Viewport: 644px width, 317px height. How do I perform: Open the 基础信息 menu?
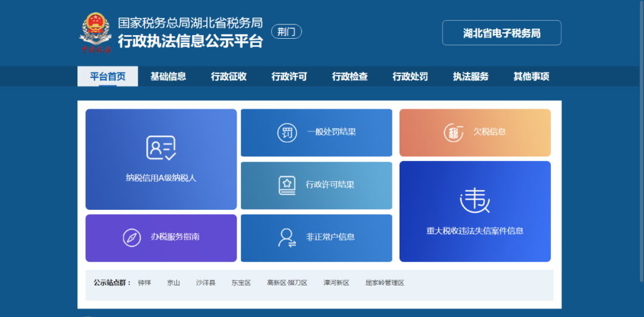(168, 77)
